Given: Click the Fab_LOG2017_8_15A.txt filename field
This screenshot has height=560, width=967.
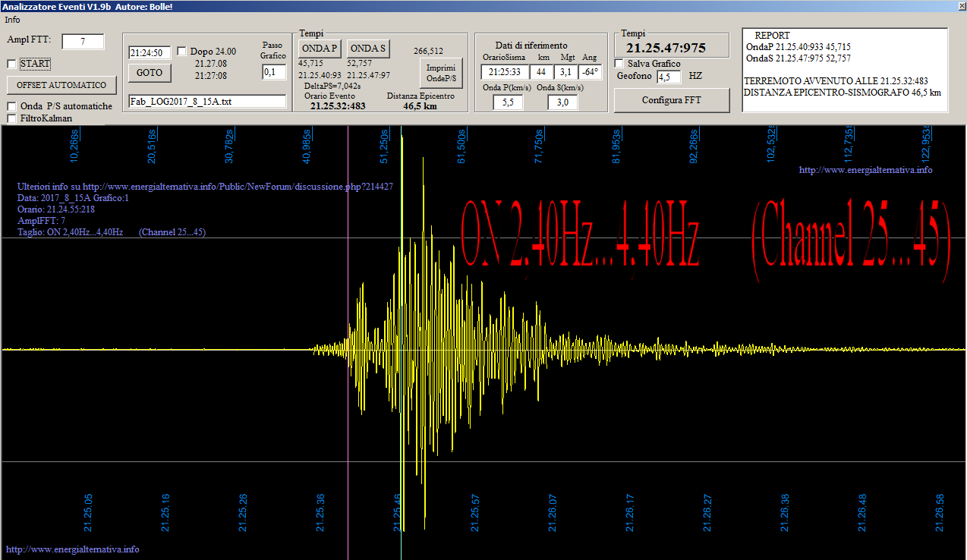Looking at the screenshot, I should [207, 102].
